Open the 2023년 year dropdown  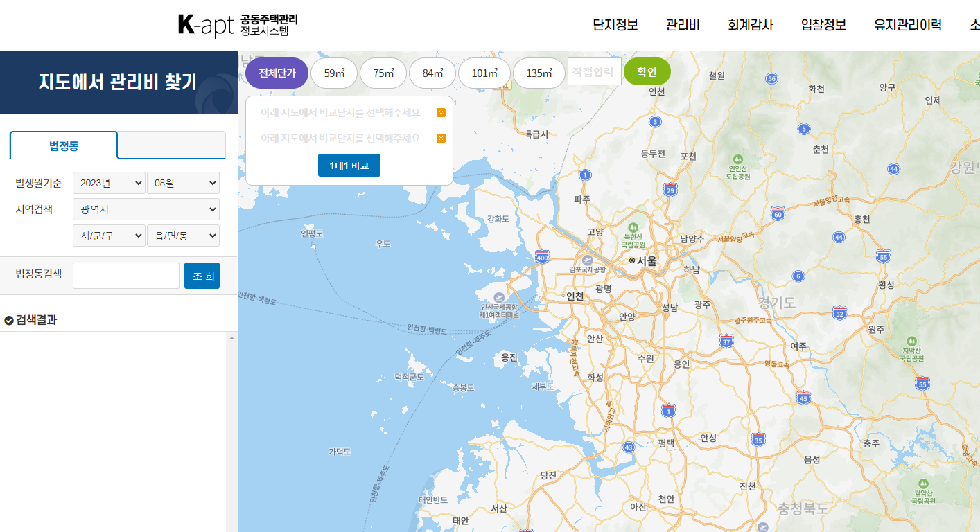[109, 183]
